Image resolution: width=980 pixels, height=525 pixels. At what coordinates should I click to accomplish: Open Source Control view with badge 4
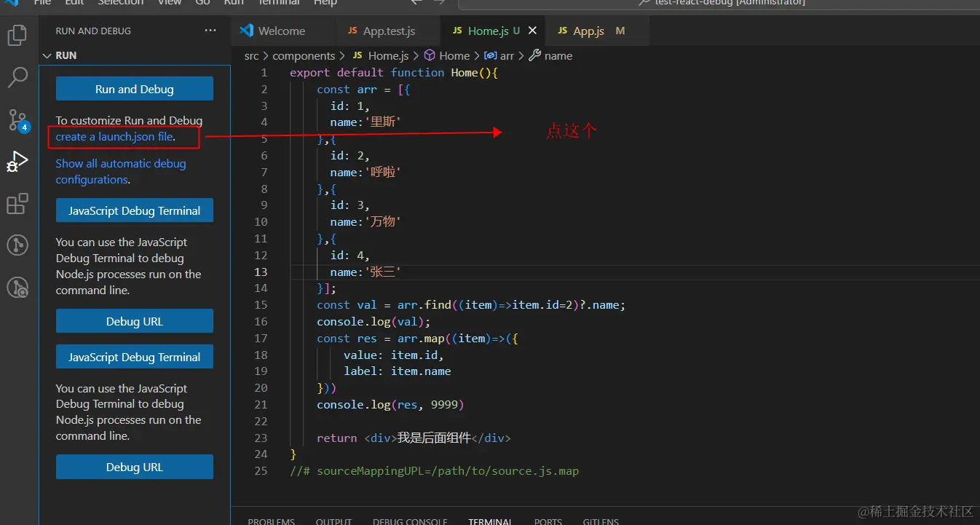click(x=17, y=120)
